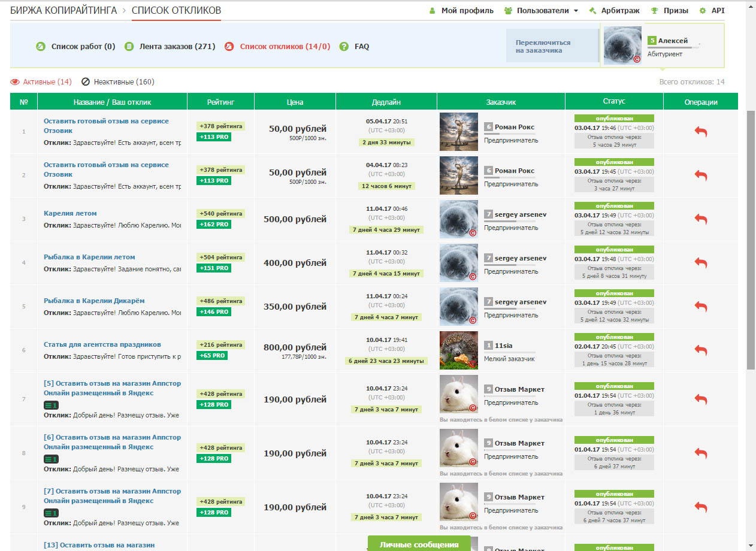Image resolution: width=756 pixels, height=551 pixels.
Task: Open the FAQ question mark icon
Action: tap(344, 46)
